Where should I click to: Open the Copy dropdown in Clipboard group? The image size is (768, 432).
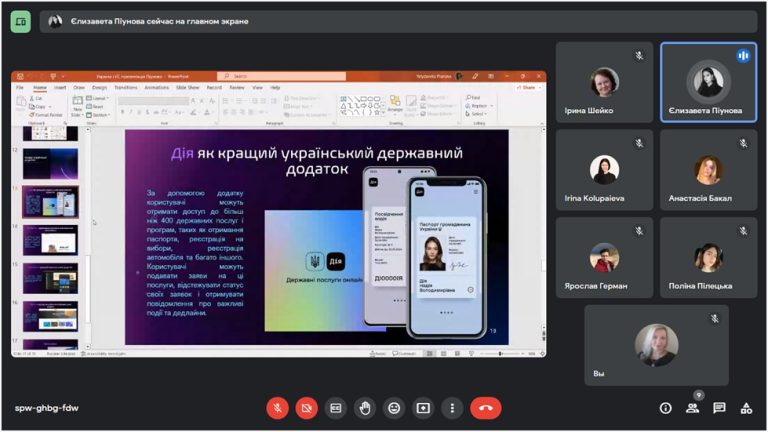point(50,106)
